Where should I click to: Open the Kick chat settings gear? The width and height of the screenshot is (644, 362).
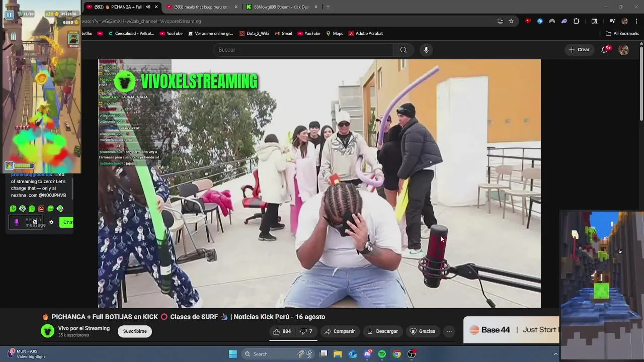tap(51, 222)
